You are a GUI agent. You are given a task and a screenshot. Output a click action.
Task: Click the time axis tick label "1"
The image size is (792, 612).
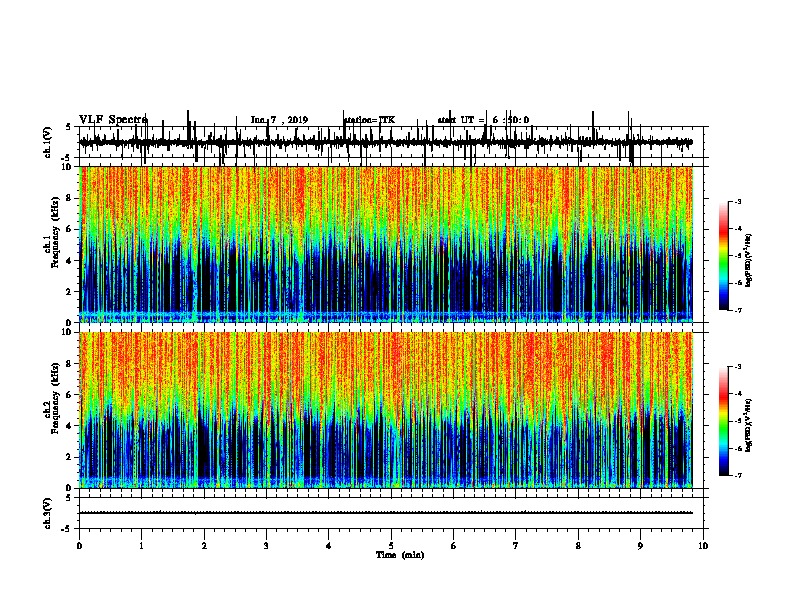click(x=141, y=545)
